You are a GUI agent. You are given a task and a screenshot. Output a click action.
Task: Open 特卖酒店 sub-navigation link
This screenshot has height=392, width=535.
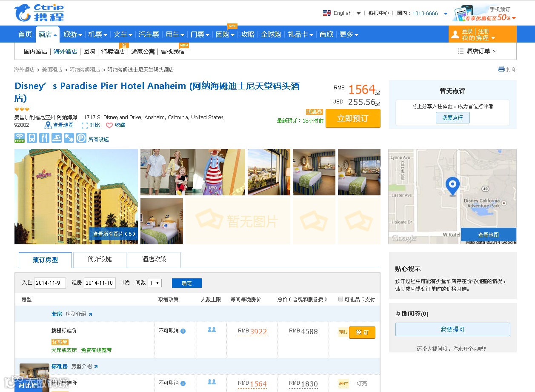(x=113, y=52)
